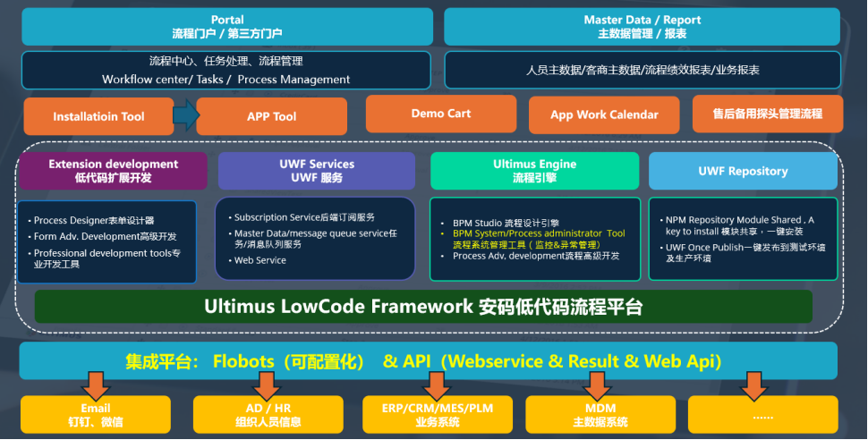Select the Master Data / Report header box
This screenshot has height=440, width=868.
(642, 27)
